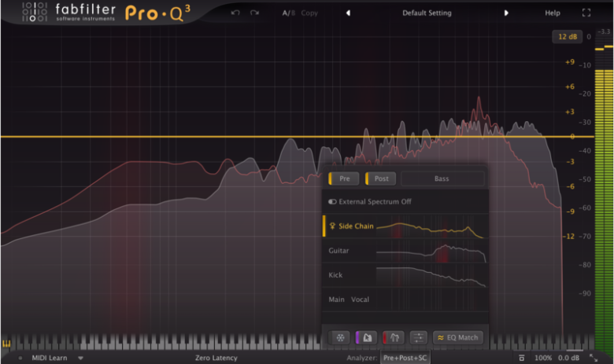614x364 pixels.
Task: Copy state A to B
Action: pos(309,13)
